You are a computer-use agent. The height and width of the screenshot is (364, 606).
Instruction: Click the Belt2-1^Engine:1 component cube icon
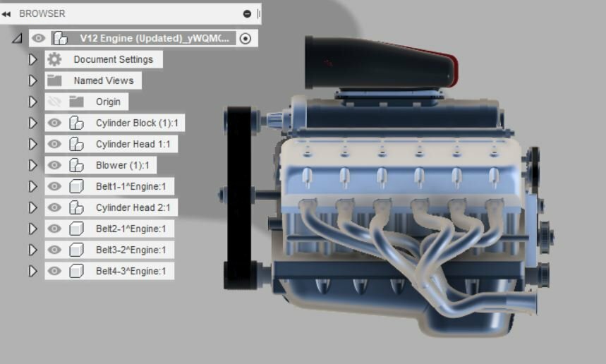[x=76, y=229]
